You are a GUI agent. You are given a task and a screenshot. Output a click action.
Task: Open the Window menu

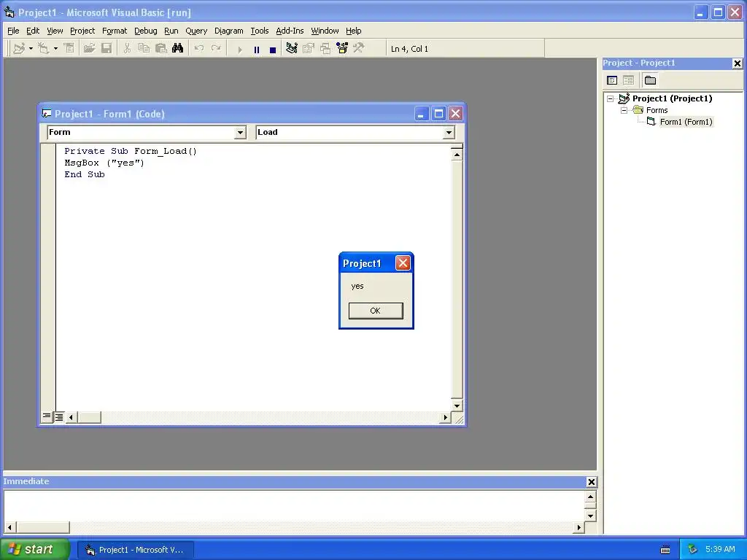point(325,31)
